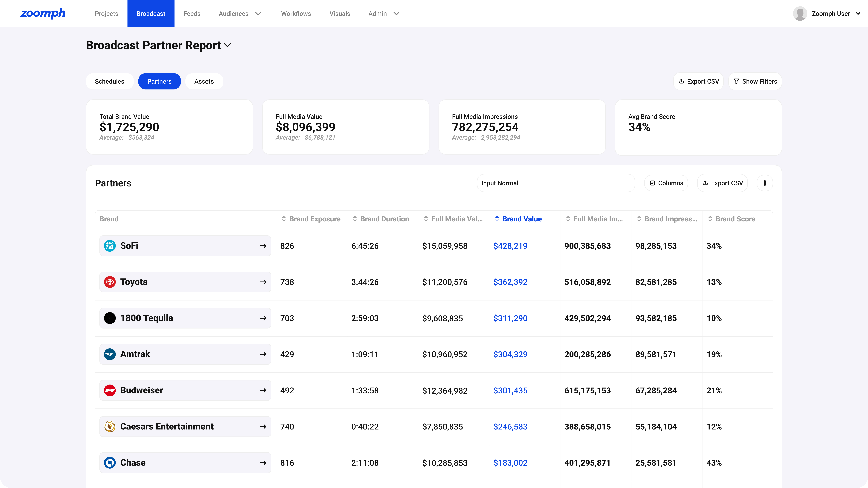Screen dimensions: 868x488
Task: Click Show Filters button
Action: click(x=755, y=81)
